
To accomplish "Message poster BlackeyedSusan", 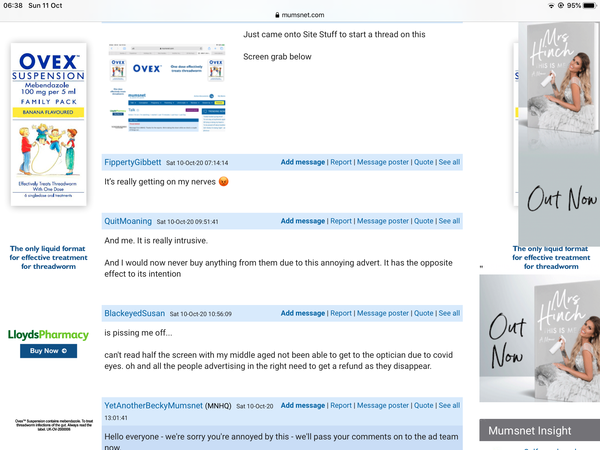I will point(383,313).
